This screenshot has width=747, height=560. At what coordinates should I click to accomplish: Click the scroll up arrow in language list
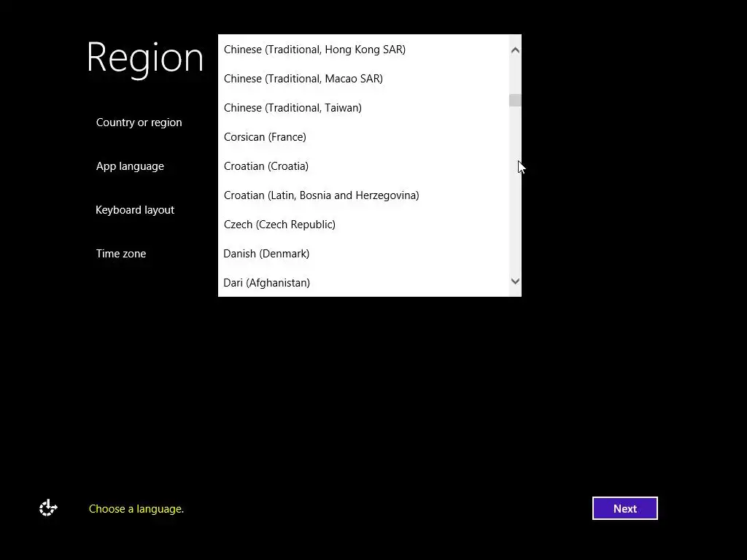click(x=515, y=50)
